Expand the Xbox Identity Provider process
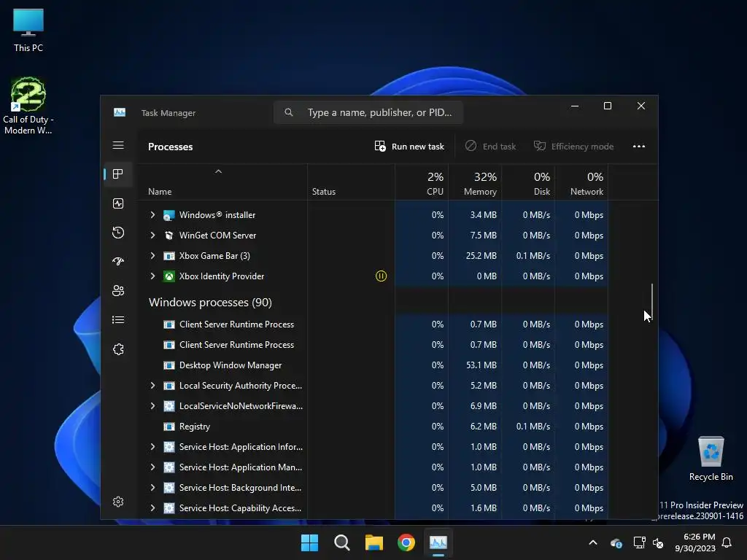 [152, 276]
